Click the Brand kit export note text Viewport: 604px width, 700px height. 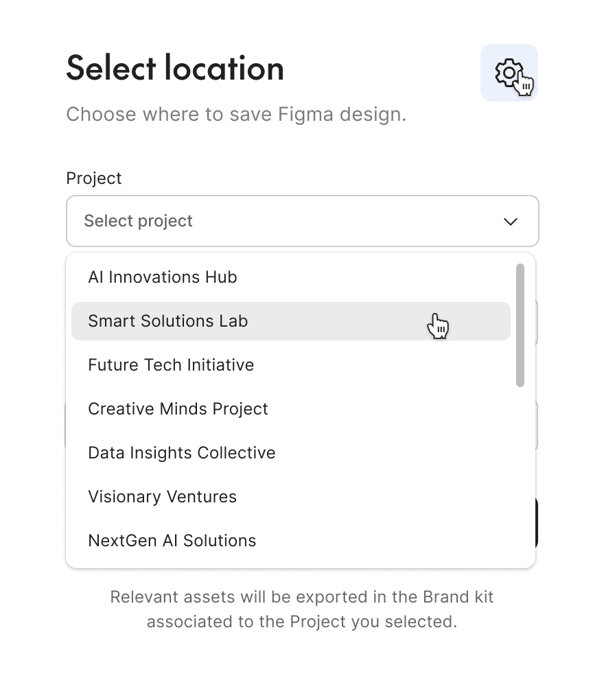coord(302,609)
